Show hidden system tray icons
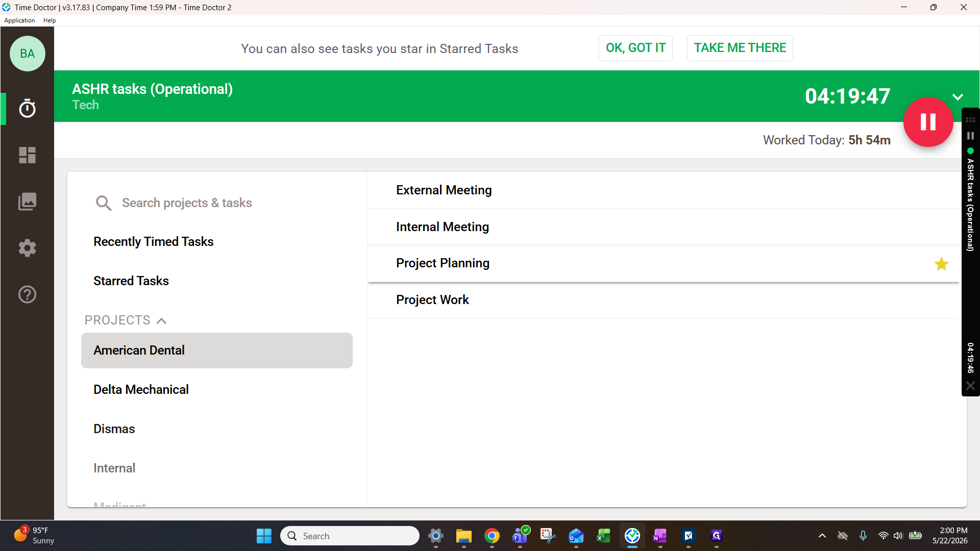The height and width of the screenshot is (551, 980). (822, 536)
